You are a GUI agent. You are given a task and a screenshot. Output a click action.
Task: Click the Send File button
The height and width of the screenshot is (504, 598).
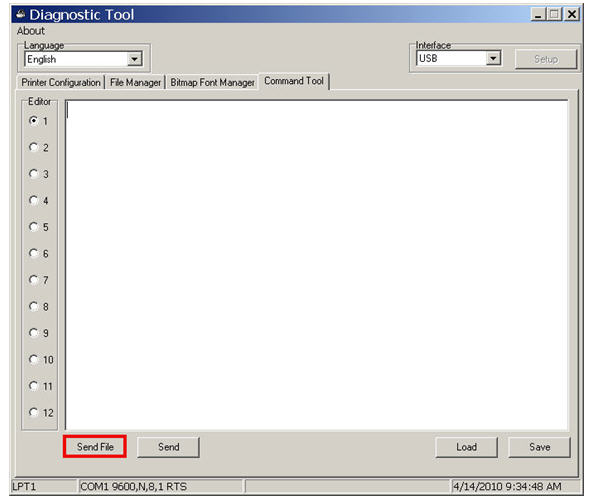pyautogui.click(x=95, y=447)
